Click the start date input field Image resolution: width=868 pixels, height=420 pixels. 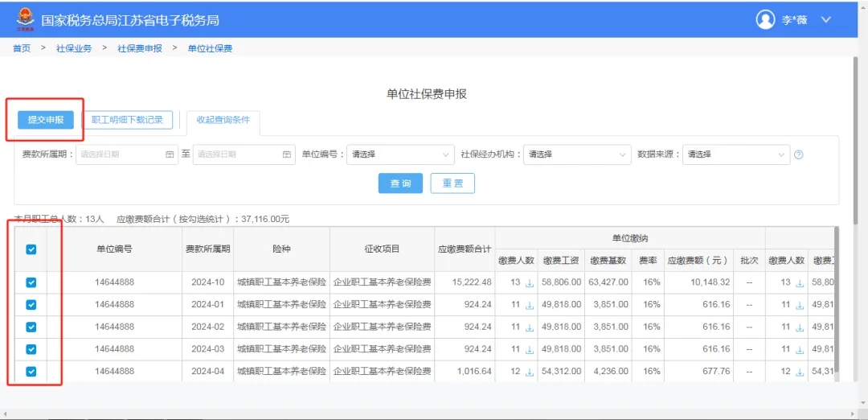coord(121,154)
